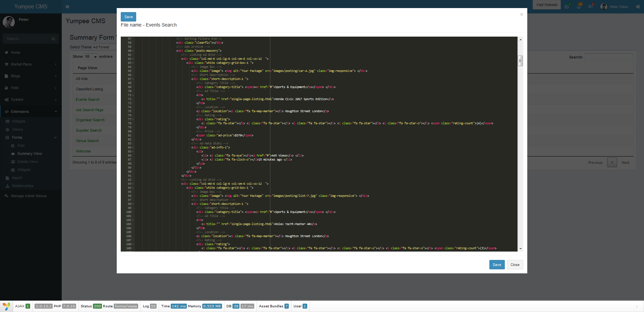Collapse the Extensions menu
The image size is (644, 312).
point(20,111)
